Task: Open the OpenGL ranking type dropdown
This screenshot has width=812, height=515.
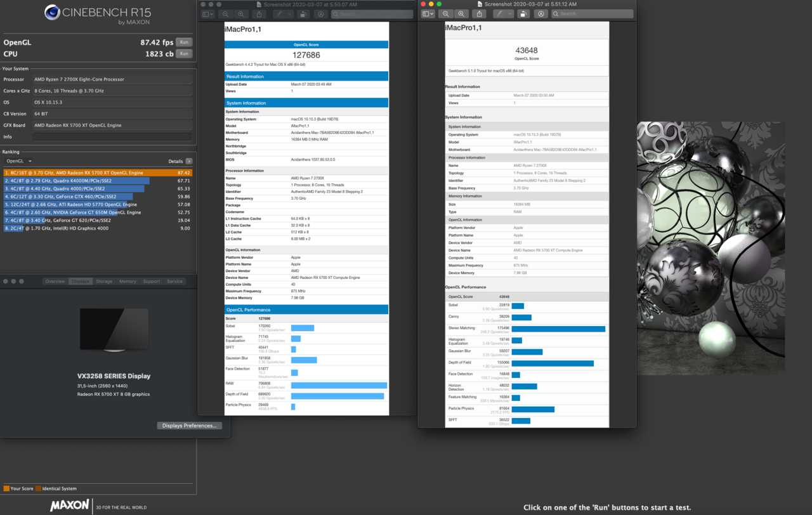Action: (19, 161)
